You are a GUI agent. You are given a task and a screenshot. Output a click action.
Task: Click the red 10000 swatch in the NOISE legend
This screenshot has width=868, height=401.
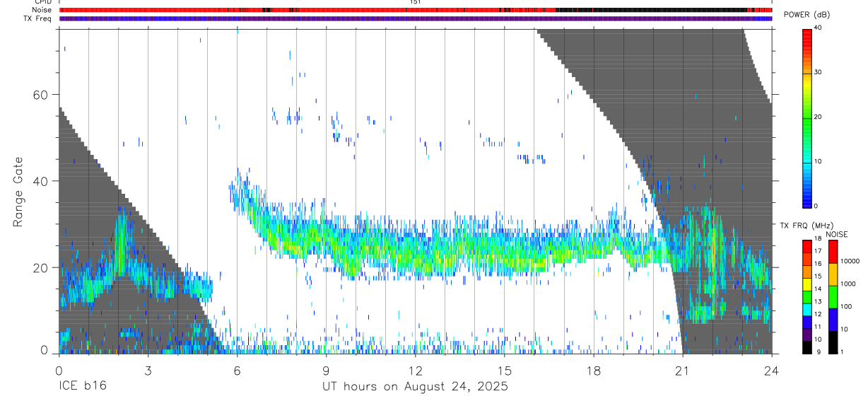(x=833, y=252)
